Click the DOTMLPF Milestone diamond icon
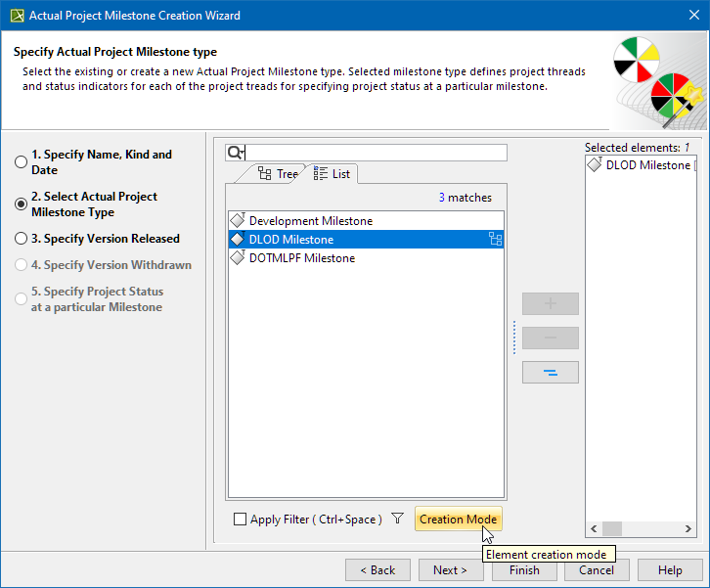This screenshot has width=710, height=588. click(x=238, y=257)
